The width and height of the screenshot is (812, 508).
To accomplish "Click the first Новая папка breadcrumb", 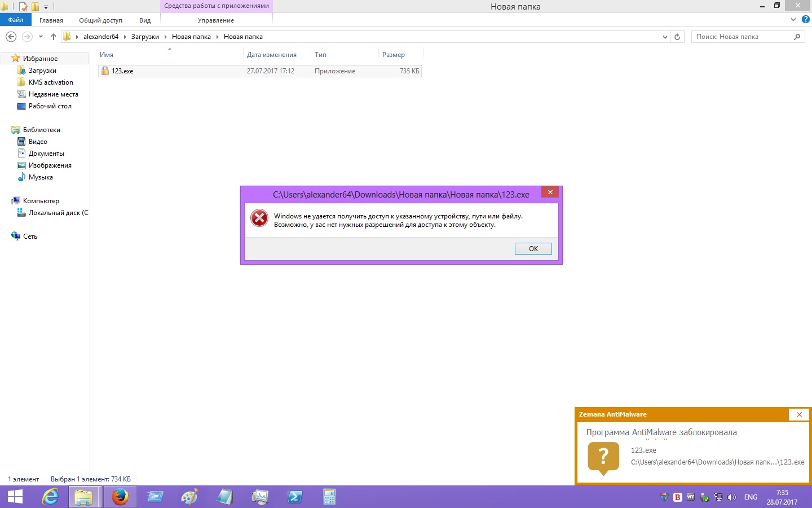I will (x=191, y=37).
